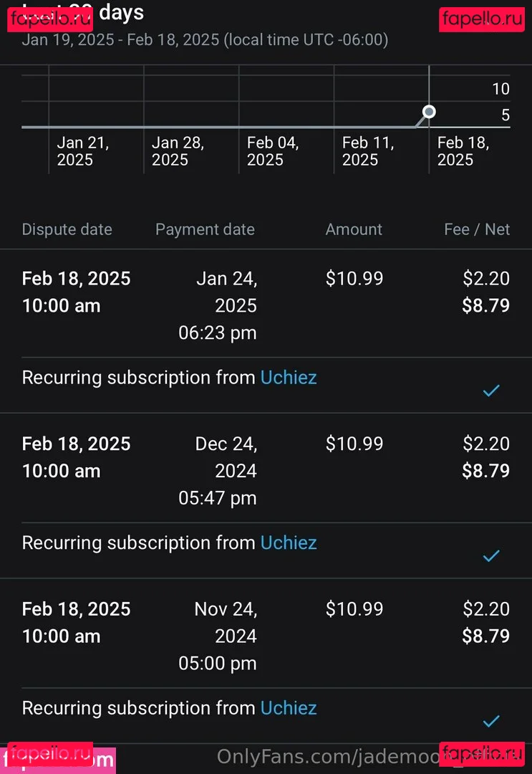This screenshot has height=774, width=532.
Task: Open Uchiez profile from Nov 24 payment row
Action: coord(289,708)
